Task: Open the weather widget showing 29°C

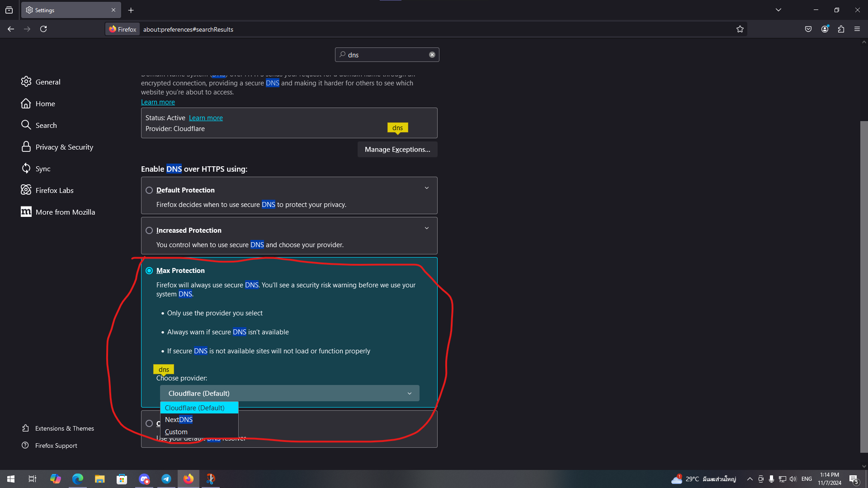Action: [x=704, y=479]
